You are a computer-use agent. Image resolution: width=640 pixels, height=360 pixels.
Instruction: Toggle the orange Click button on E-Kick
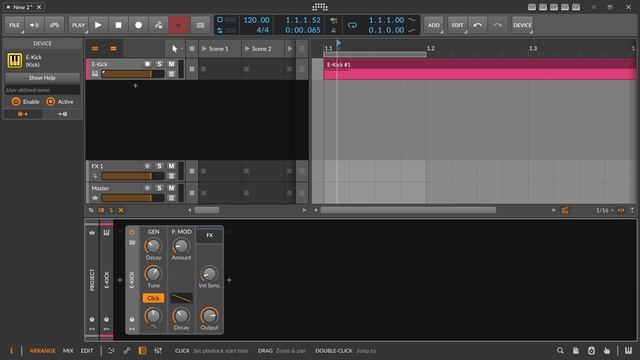(x=153, y=298)
